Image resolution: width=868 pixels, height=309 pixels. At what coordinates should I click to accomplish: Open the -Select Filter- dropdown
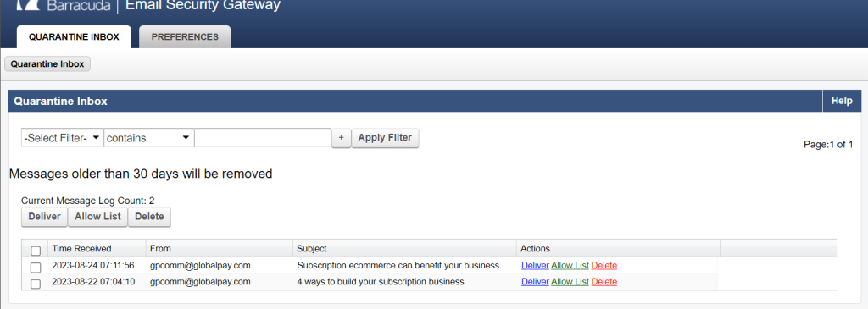(63, 138)
